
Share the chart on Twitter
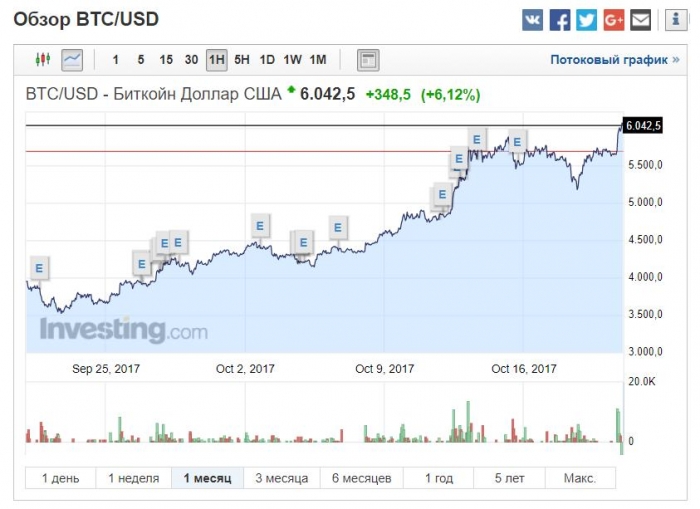[587, 19]
